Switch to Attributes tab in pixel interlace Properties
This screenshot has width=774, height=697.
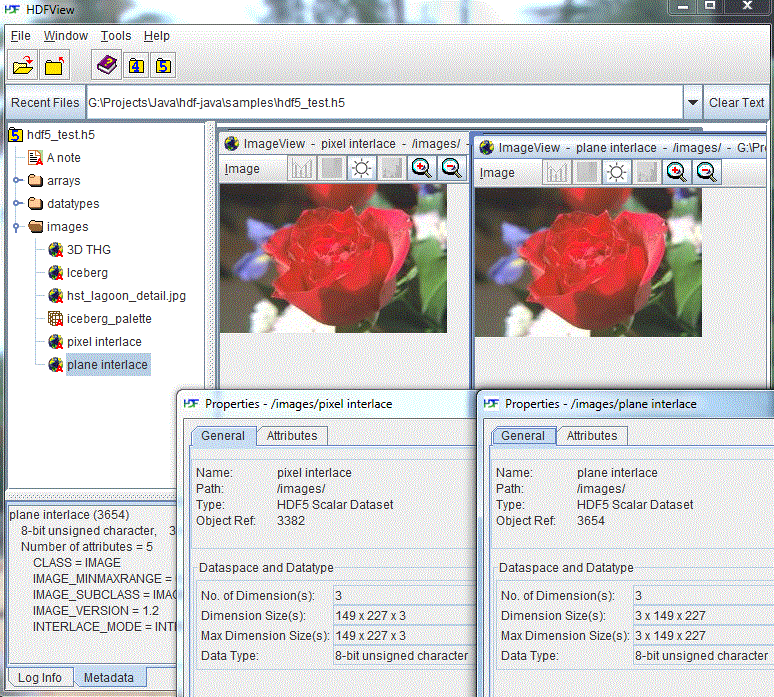click(x=292, y=436)
